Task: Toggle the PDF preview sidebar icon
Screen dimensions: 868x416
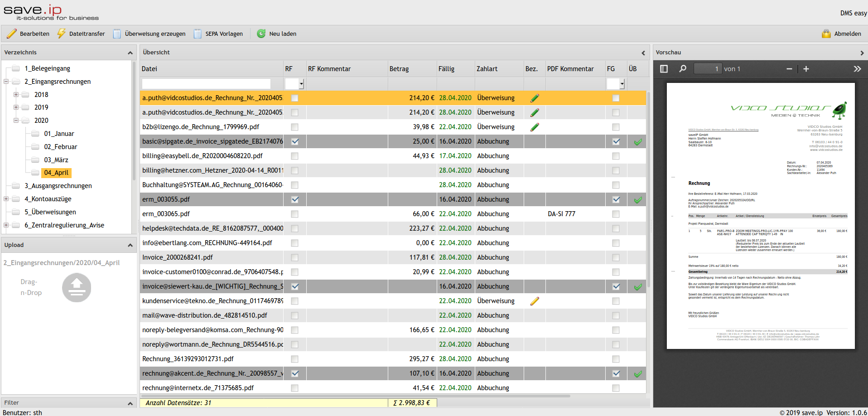Action: pyautogui.click(x=664, y=69)
